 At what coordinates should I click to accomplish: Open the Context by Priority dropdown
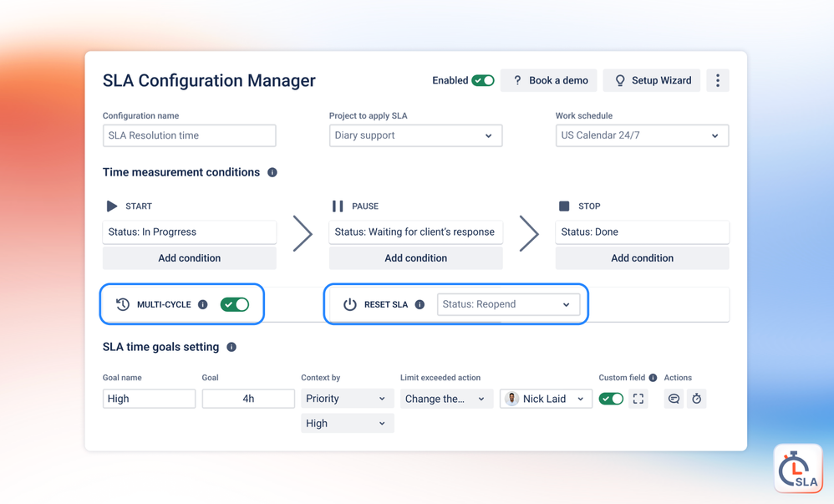[348, 399]
